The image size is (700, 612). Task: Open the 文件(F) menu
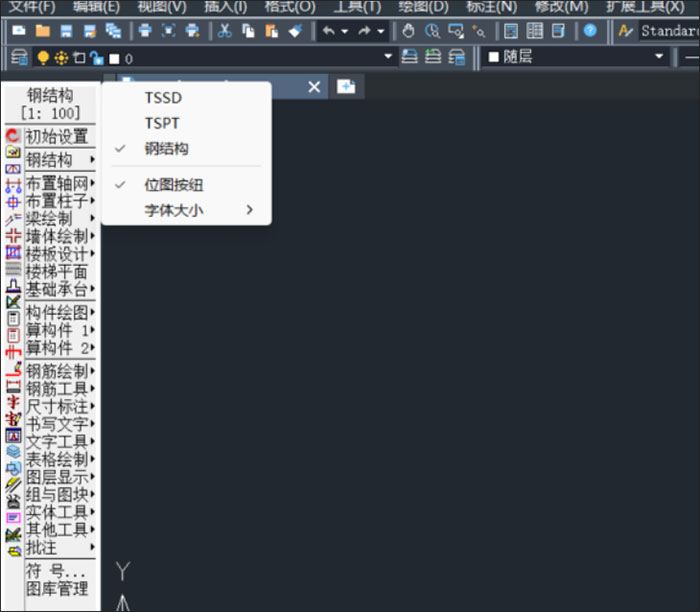point(32,7)
